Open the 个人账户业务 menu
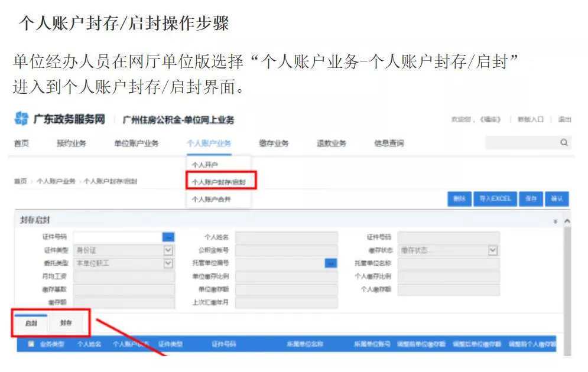 click(x=209, y=142)
